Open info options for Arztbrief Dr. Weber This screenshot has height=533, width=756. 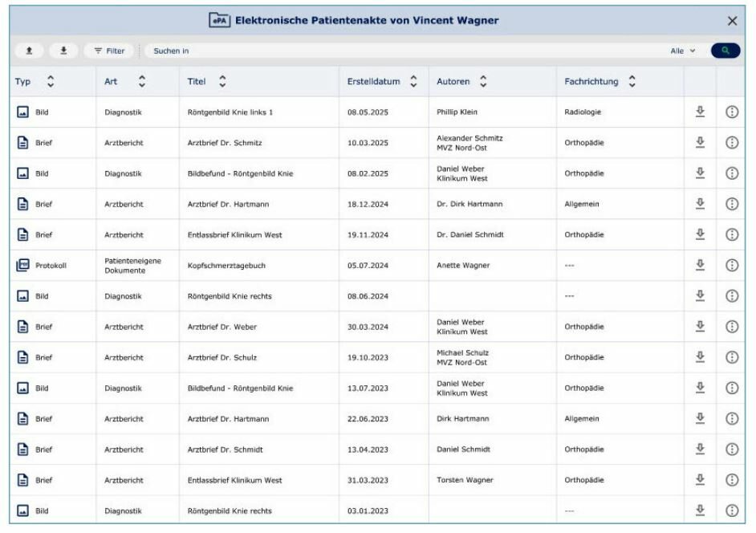[x=732, y=327]
